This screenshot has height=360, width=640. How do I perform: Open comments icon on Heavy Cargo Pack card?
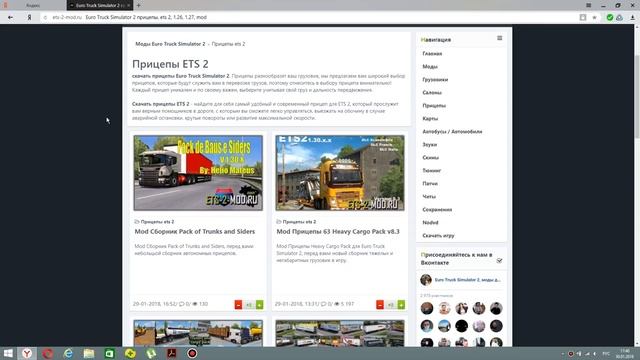[x=323, y=304]
